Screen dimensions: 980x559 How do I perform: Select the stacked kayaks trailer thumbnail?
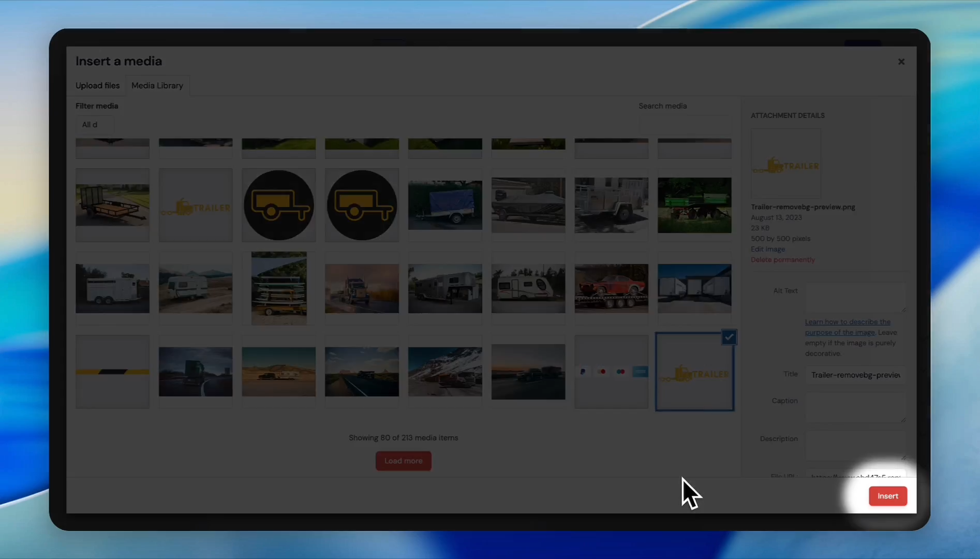pyautogui.click(x=279, y=288)
